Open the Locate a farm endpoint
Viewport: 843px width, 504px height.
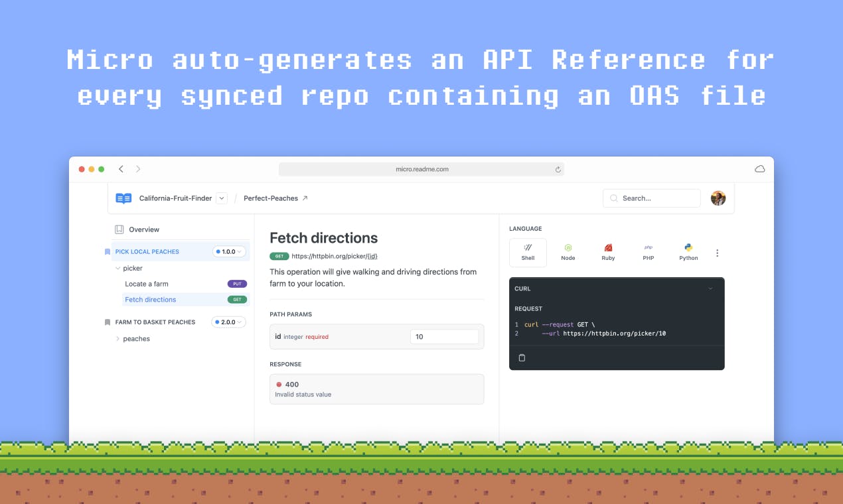tap(147, 284)
